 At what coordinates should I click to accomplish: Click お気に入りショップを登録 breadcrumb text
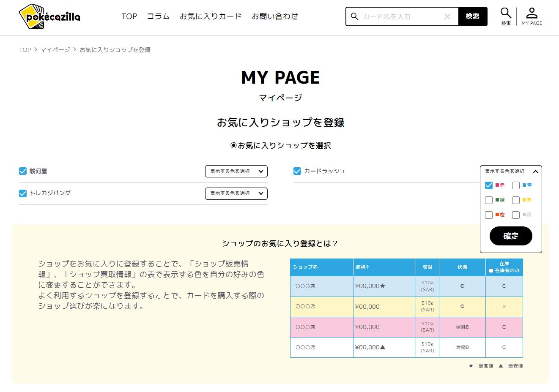[115, 50]
